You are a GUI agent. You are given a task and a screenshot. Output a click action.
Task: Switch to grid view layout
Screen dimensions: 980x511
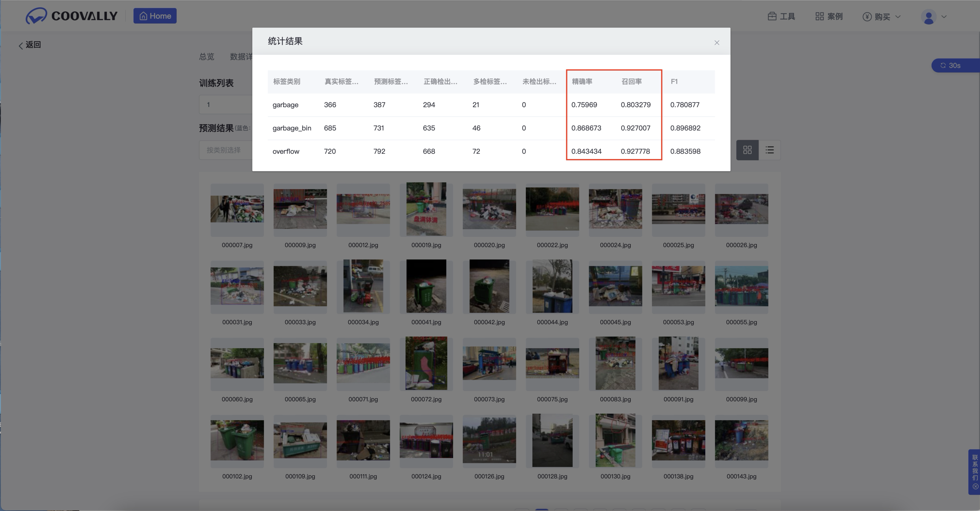coord(747,150)
